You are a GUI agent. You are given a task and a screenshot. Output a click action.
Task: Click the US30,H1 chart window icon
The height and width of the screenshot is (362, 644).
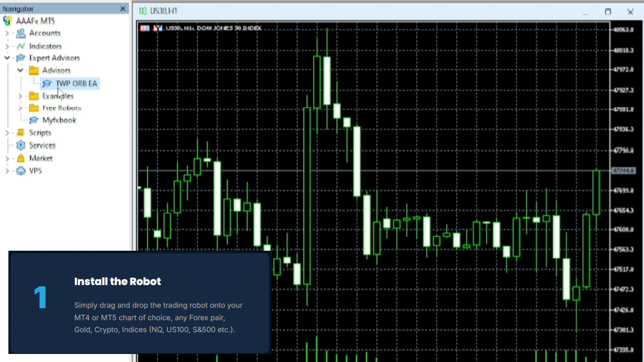[x=143, y=11]
